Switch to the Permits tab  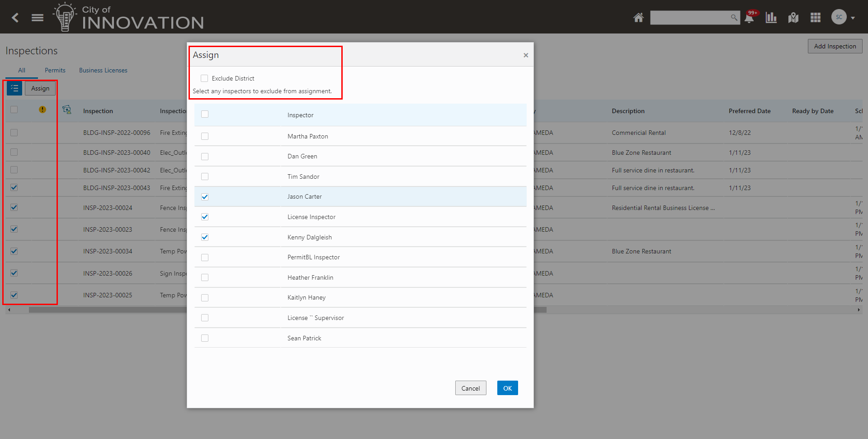click(x=55, y=70)
